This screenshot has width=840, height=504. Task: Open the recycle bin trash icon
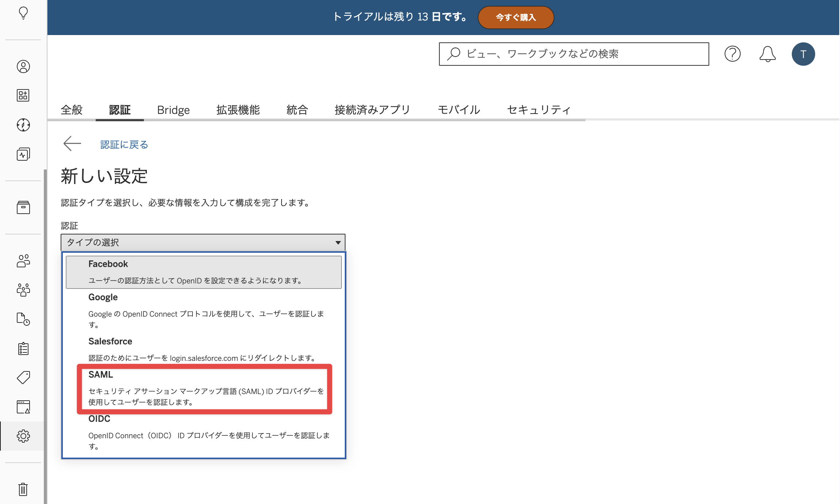(23, 489)
